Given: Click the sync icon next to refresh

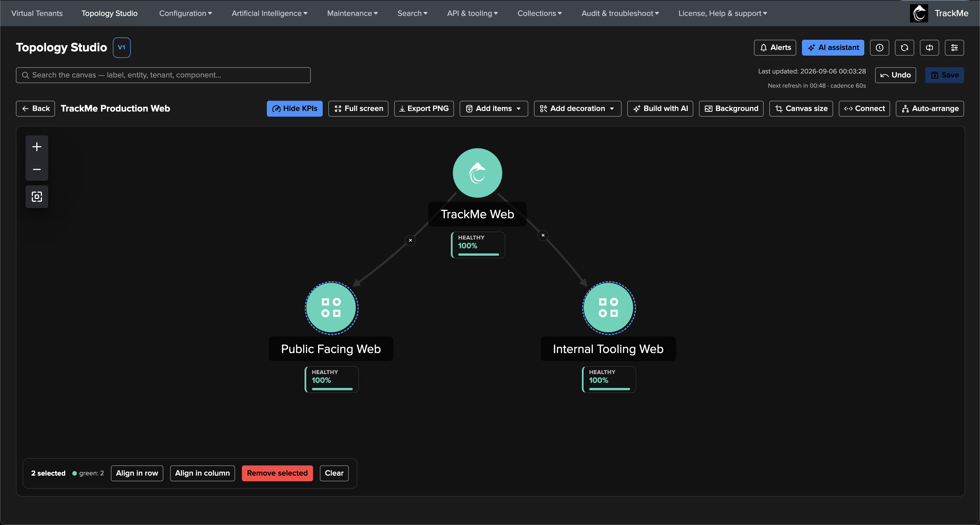Looking at the screenshot, I should point(930,48).
